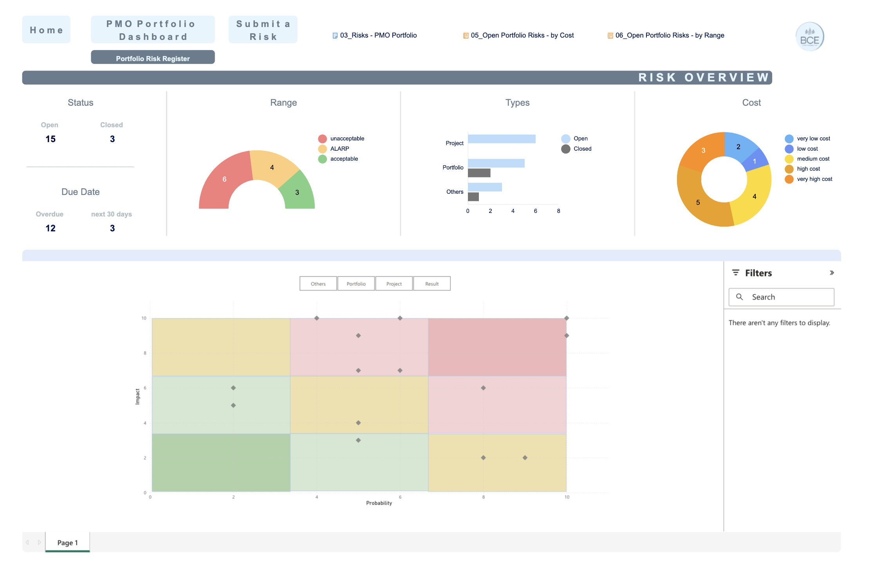Go to previous page arrow

27,543
